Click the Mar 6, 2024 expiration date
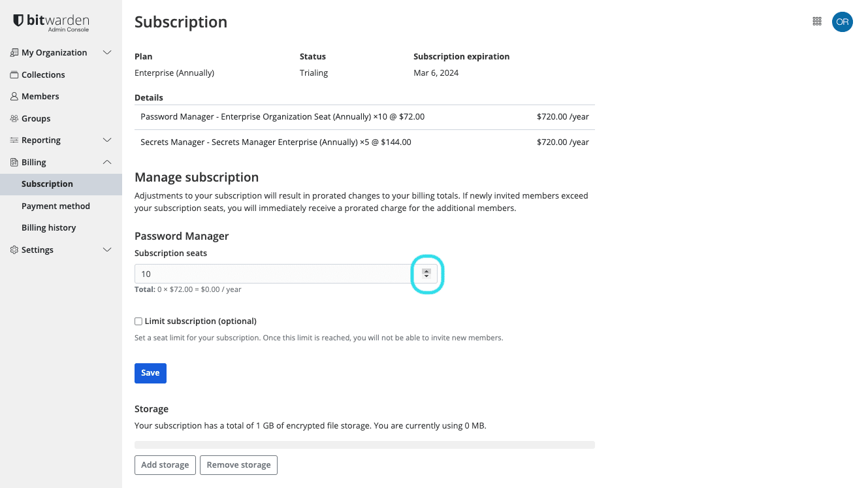 pyautogui.click(x=436, y=73)
